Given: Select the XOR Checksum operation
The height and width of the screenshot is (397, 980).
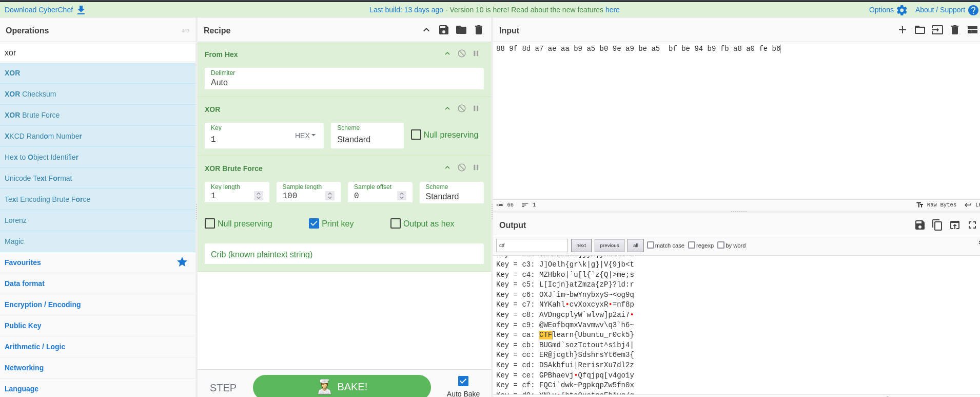Looking at the screenshot, I should [97, 94].
